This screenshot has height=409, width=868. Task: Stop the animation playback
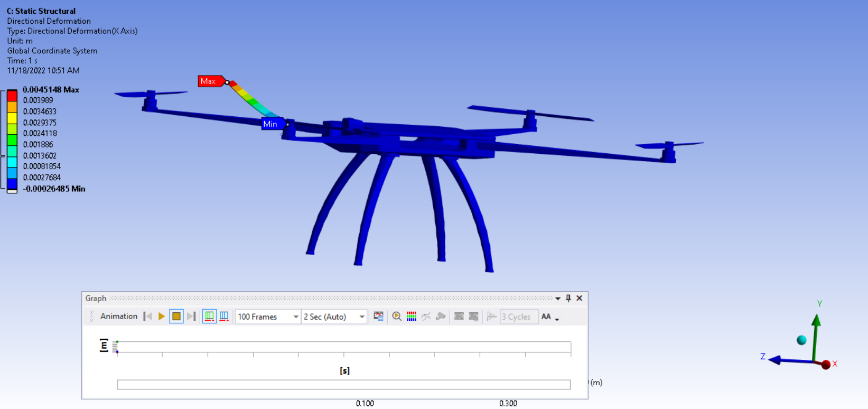pyautogui.click(x=176, y=317)
